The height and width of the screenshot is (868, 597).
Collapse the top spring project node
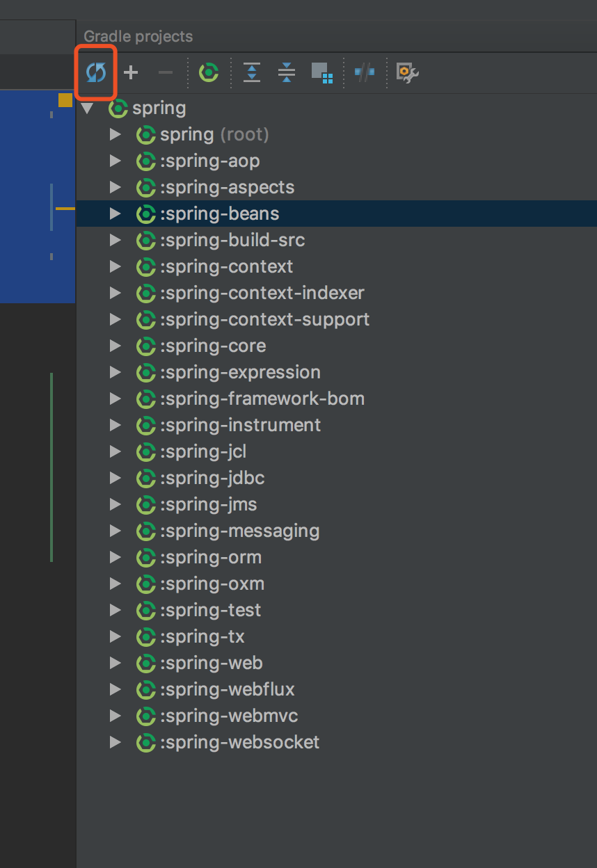coord(87,108)
